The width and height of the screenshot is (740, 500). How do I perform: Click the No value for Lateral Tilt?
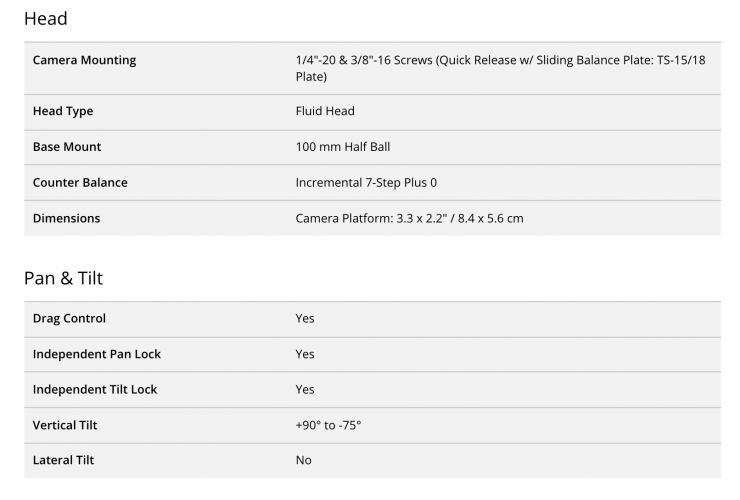pos(303,460)
